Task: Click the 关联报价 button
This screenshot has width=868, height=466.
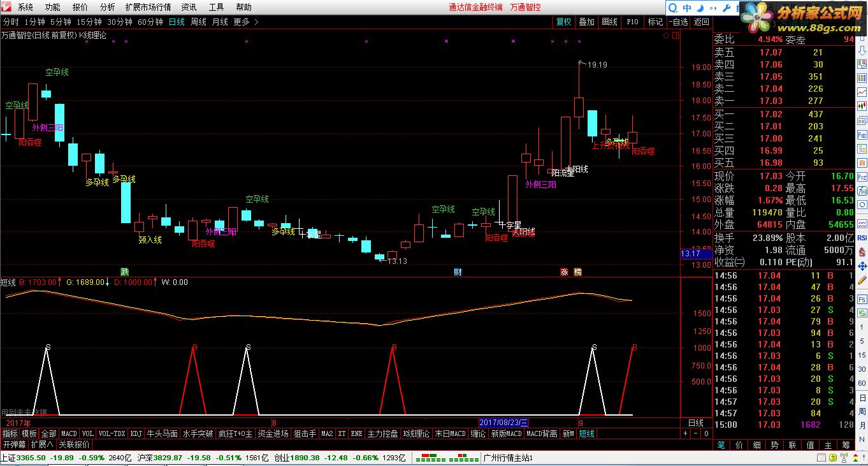Action: (74, 444)
